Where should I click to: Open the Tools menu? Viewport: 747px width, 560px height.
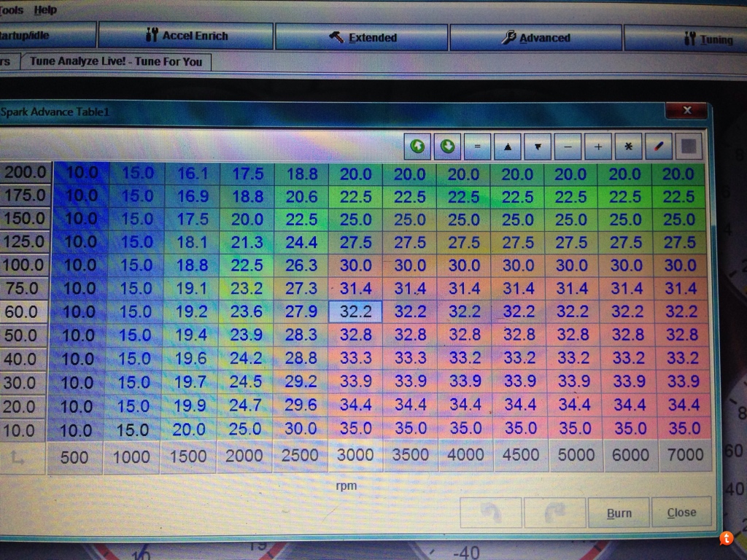pyautogui.click(x=12, y=10)
